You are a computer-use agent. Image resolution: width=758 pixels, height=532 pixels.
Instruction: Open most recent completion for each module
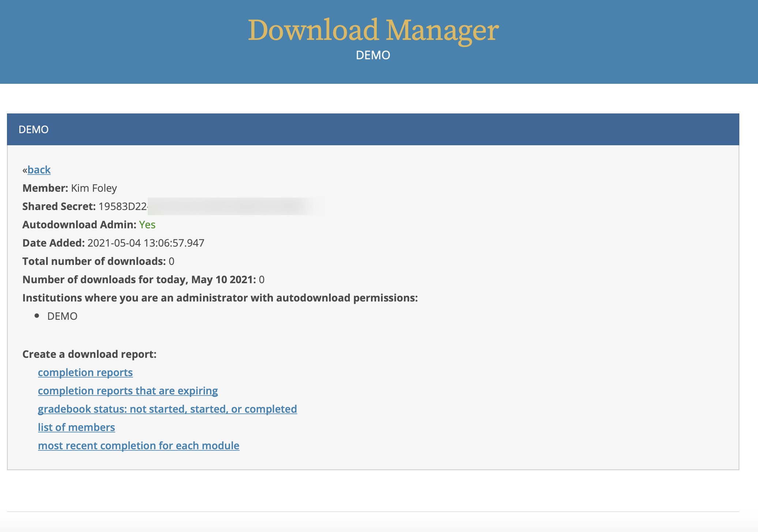139,446
